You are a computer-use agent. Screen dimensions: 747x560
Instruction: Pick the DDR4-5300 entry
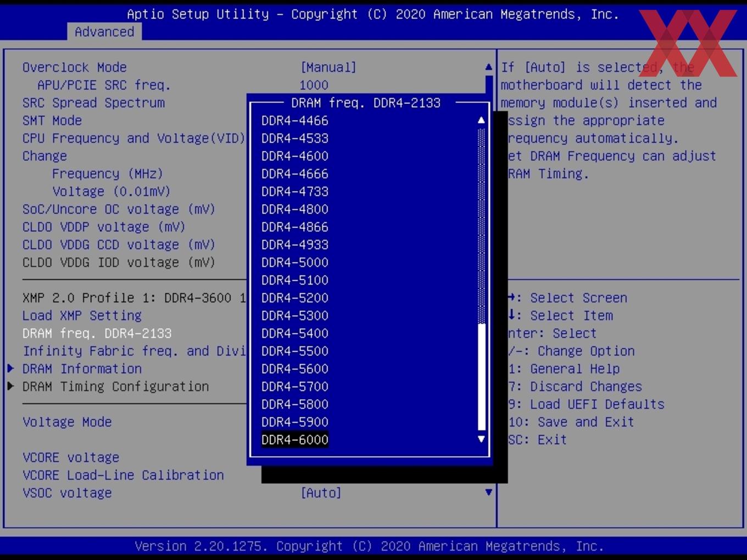coord(295,316)
